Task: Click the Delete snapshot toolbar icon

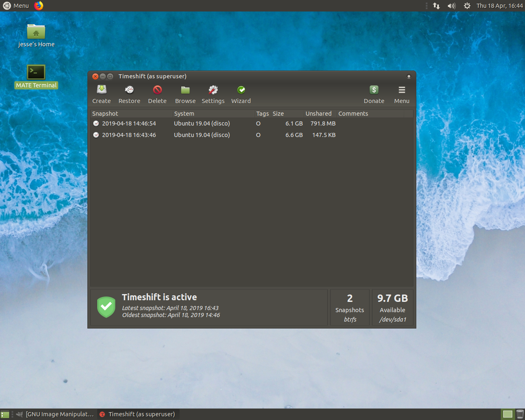Action: pos(157,90)
